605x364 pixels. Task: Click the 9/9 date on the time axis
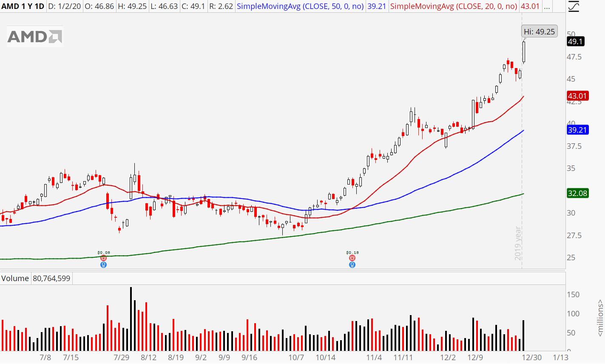tap(224, 357)
